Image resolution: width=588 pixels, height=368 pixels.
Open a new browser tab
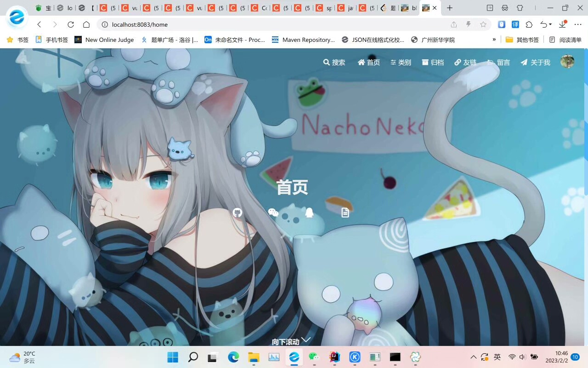coord(450,8)
